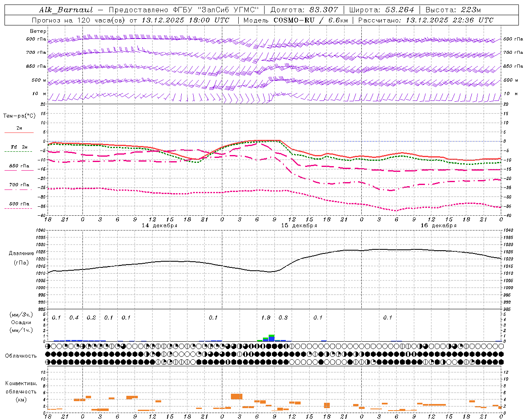Click the Долгота: 83.307 value
525x420 pixels.
304,10
